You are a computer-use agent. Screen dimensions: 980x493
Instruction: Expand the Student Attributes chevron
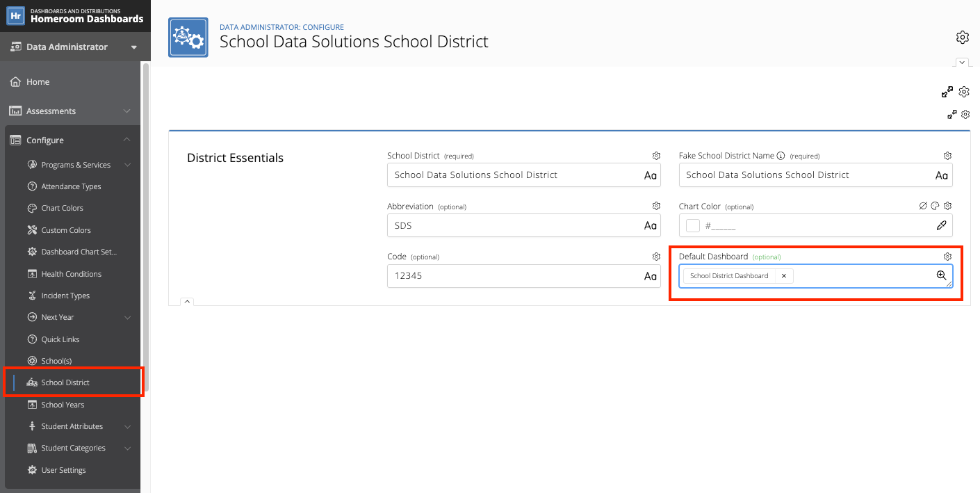coord(127,426)
